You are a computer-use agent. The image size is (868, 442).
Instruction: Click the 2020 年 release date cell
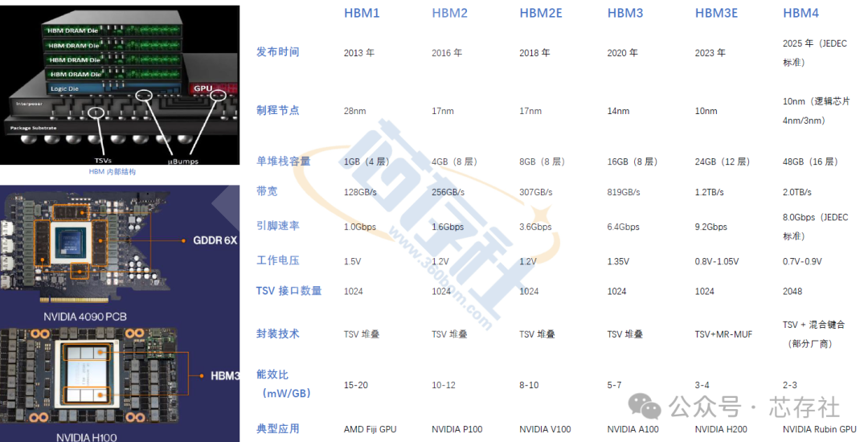[x=622, y=52]
